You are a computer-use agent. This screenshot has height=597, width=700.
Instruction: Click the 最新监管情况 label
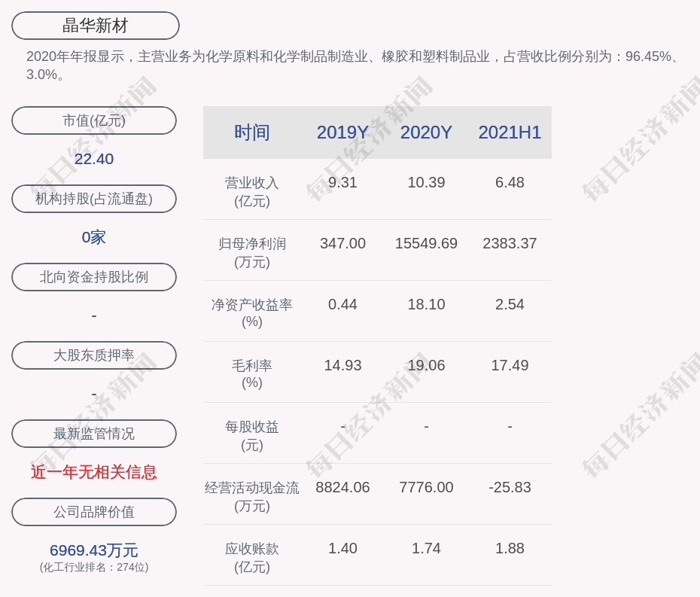click(x=94, y=434)
